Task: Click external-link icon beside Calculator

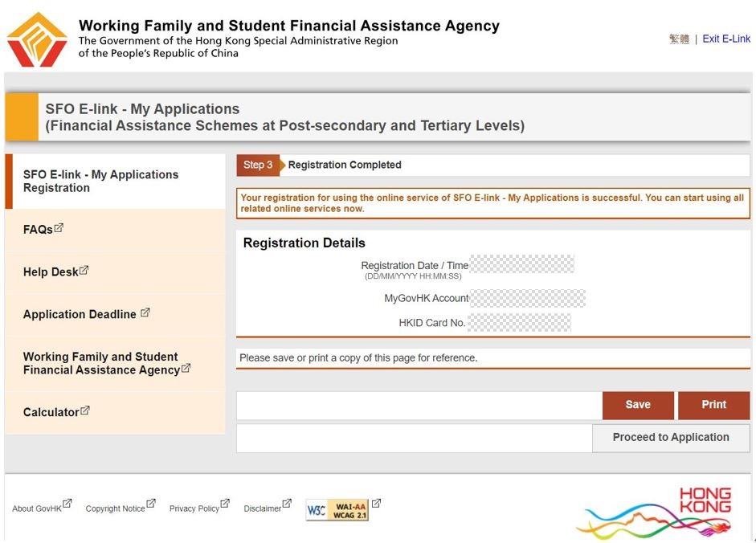Action: coord(85,410)
